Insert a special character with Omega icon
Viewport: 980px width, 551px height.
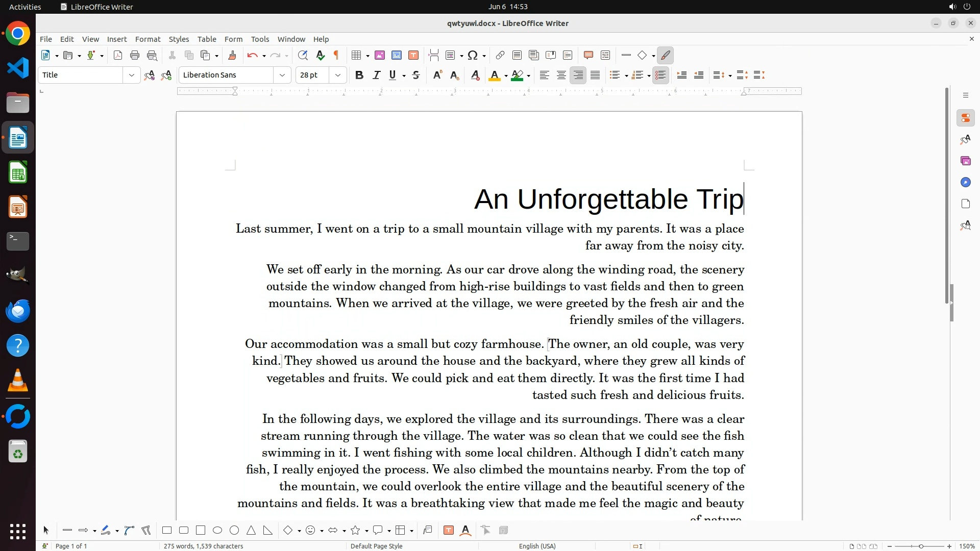[473, 56]
